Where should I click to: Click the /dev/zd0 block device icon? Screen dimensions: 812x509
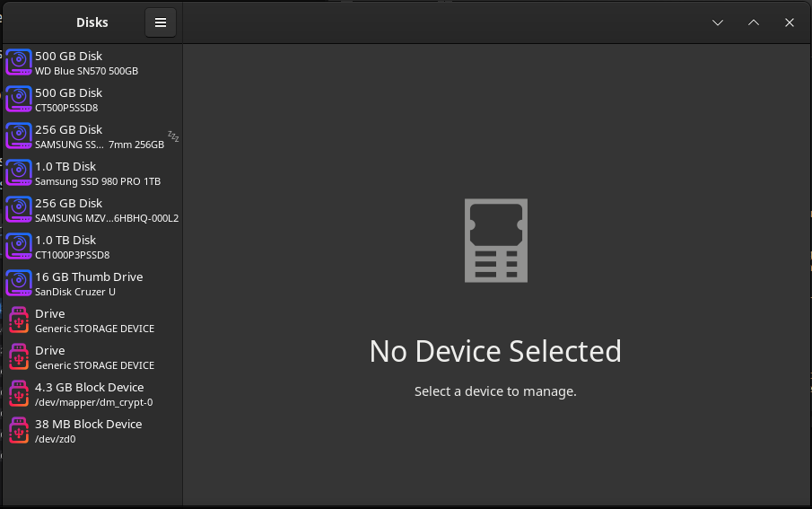(x=19, y=430)
